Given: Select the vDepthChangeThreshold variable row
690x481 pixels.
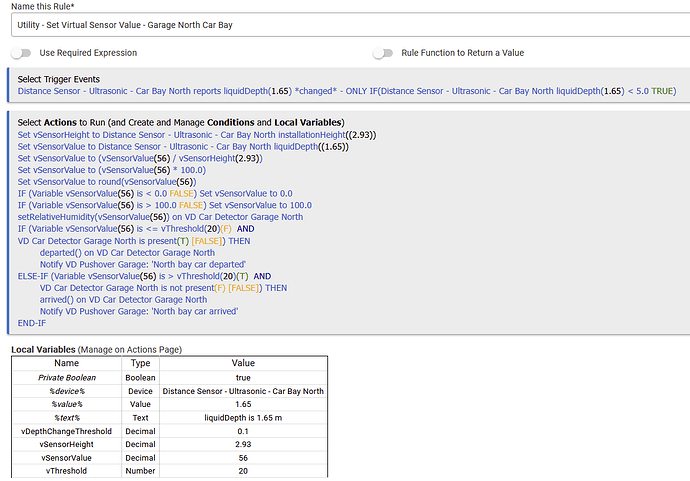Looking at the screenshot, I should tap(66, 431).
